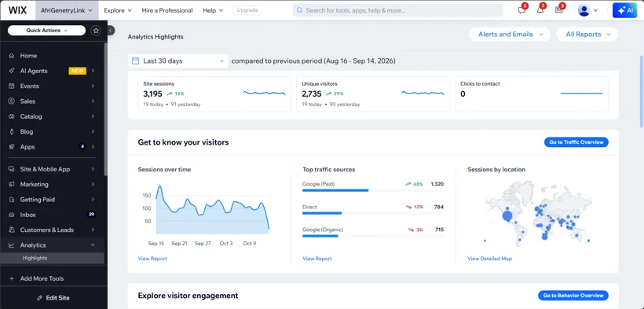Open the Help menu
This screenshot has height=309, width=644.
tap(213, 10)
